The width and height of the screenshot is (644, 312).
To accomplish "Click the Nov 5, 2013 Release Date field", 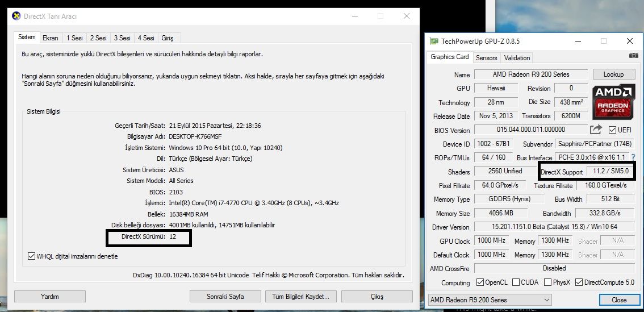I will tap(496, 116).
